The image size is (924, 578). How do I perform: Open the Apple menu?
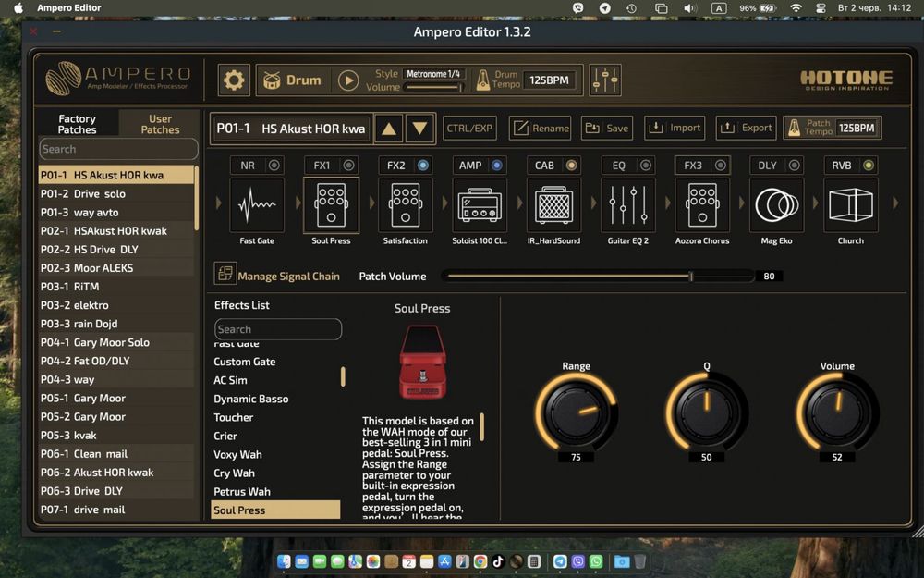18,8
